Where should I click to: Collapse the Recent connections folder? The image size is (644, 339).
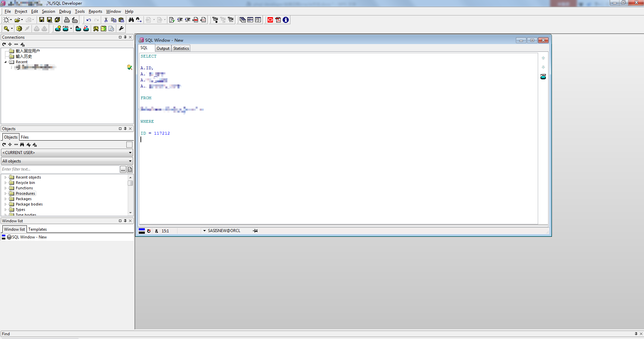[x=5, y=62]
